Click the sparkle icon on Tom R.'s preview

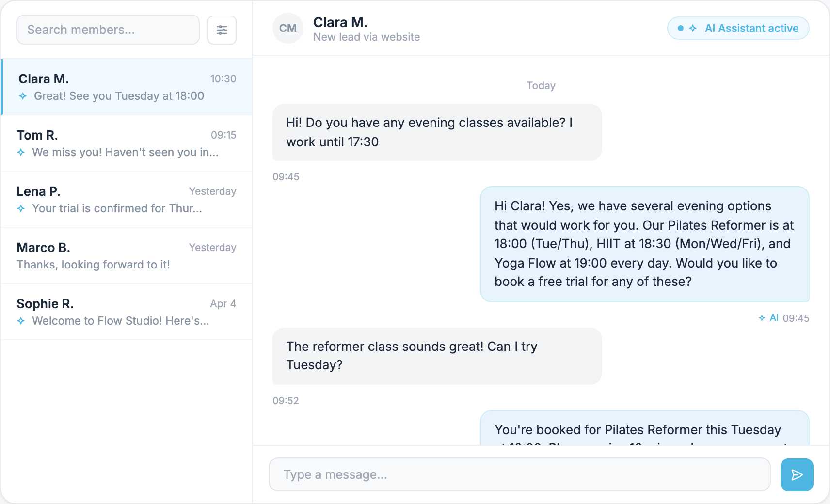tap(21, 152)
